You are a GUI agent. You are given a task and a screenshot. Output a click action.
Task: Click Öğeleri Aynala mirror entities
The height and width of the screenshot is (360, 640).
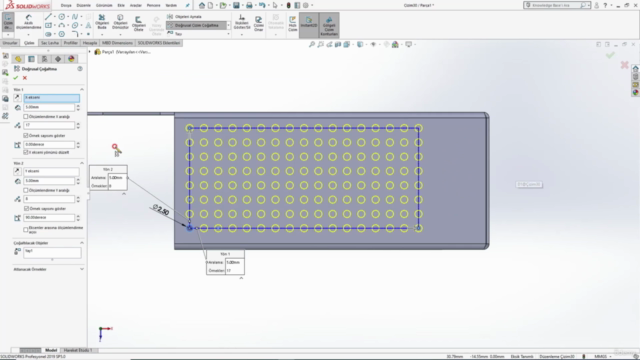(x=184, y=17)
